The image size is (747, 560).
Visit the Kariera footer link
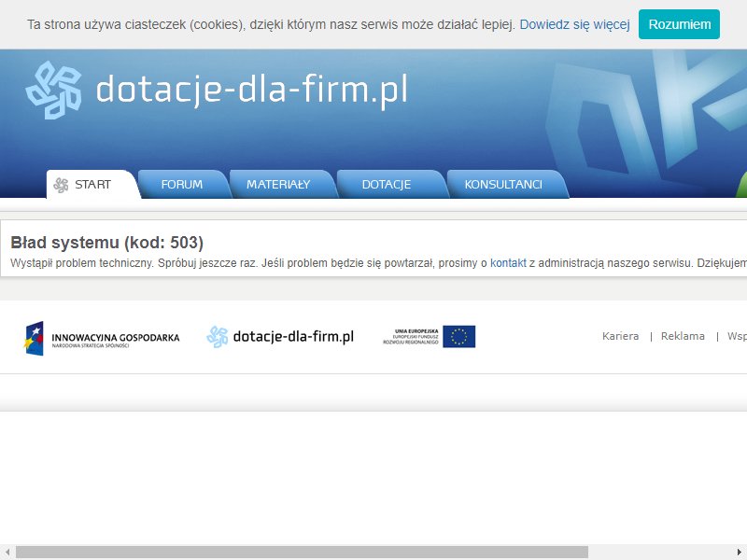(x=620, y=336)
